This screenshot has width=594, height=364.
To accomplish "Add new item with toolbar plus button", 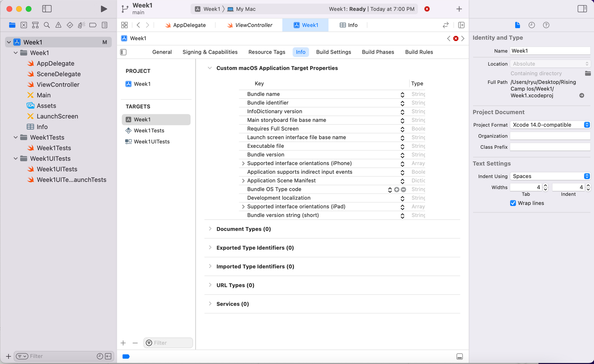I will point(459,9).
